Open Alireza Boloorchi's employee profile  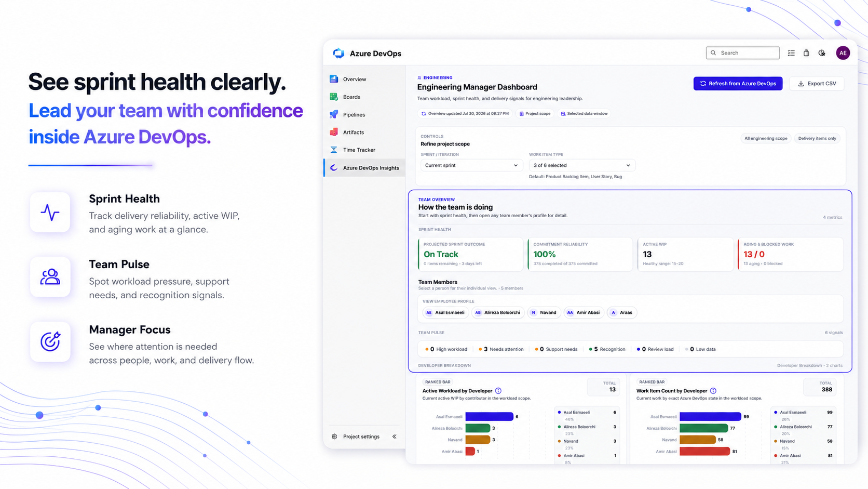497,313
